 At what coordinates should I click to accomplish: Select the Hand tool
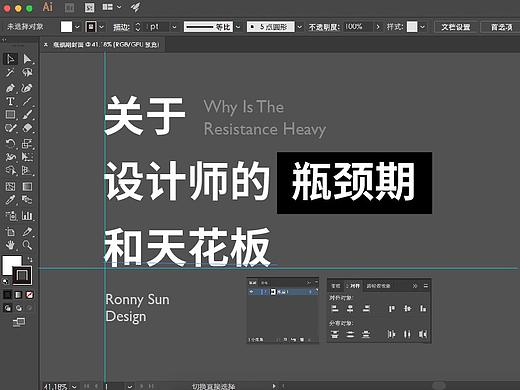coord(10,245)
